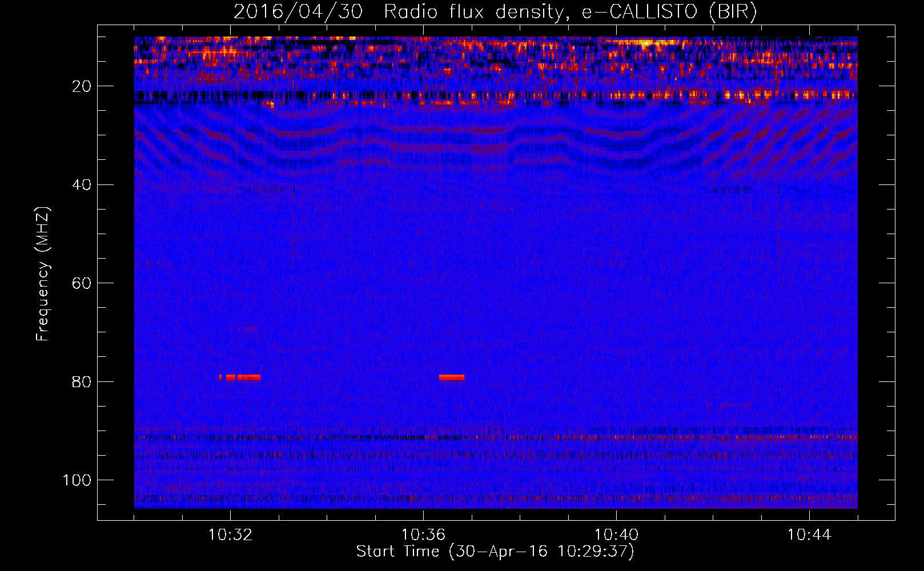Click the plot title 'Radio flux density, e-CALLISTO (BIR)'
Viewport: 924px width, 571px height.
pos(570,12)
